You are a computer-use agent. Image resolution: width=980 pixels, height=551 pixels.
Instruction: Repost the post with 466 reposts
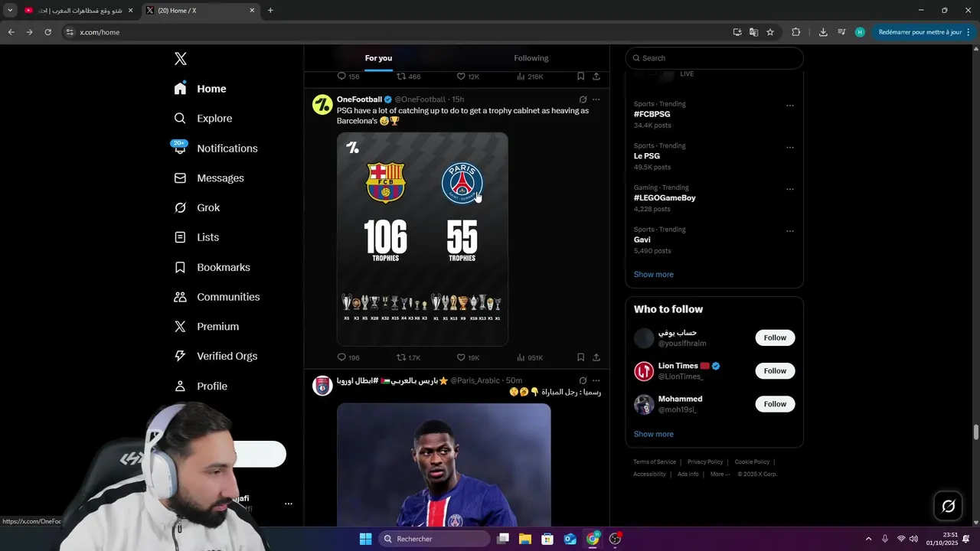point(408,77)
